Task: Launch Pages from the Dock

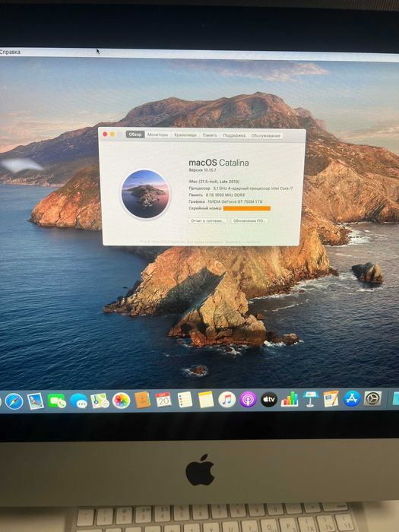Action: [331, 399]
